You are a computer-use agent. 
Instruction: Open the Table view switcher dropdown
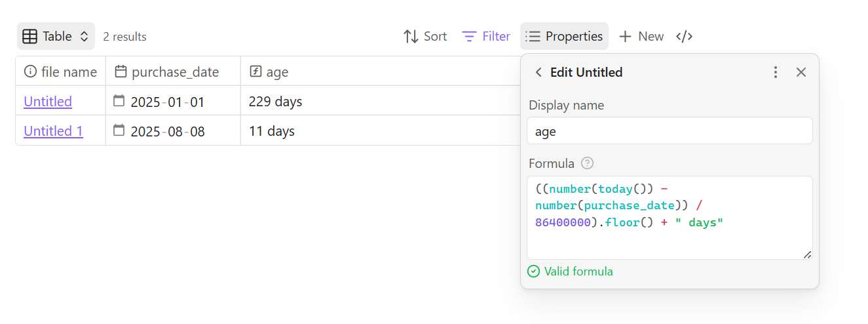click(56, 37)
